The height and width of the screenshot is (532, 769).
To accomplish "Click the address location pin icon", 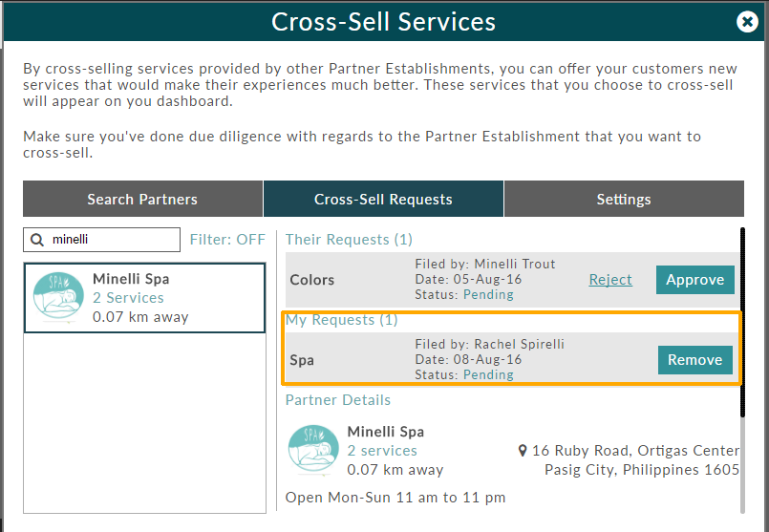I will [523, 450].
